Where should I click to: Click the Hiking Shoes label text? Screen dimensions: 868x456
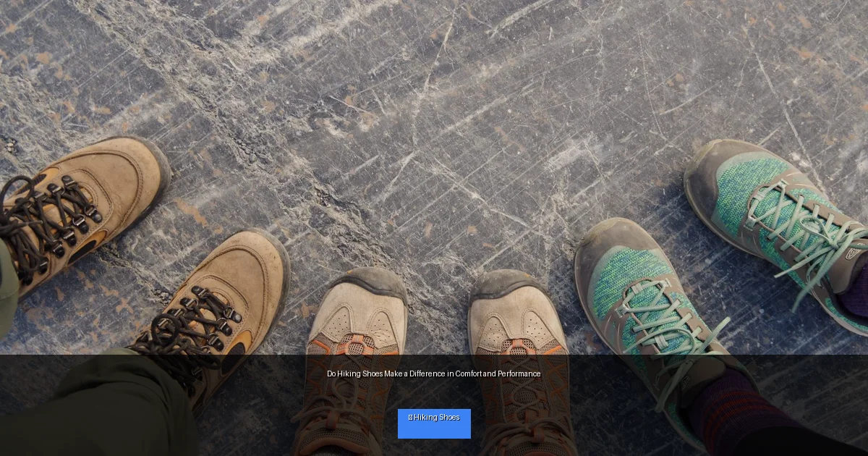[x=438, y=418]
